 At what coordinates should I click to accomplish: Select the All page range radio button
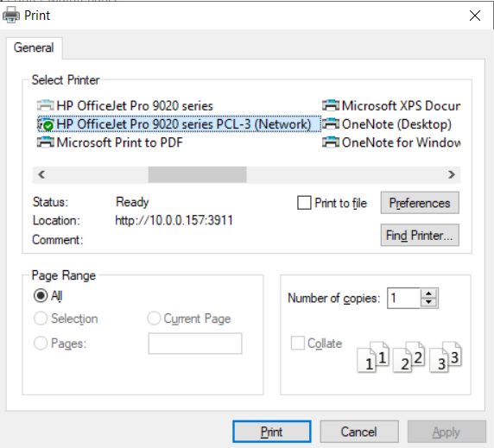[x=41, y=295]
